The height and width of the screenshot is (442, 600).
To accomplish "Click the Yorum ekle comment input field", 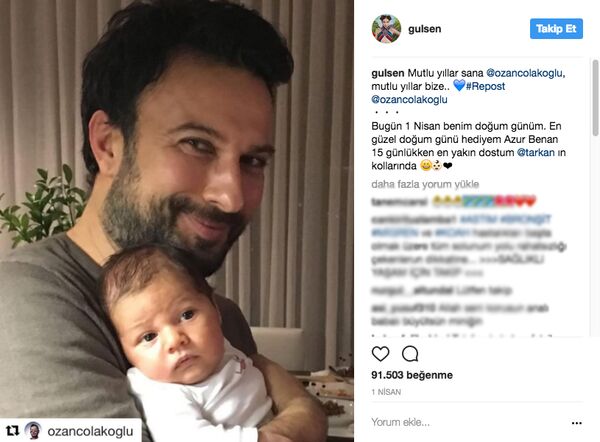I will coord(467,422).
